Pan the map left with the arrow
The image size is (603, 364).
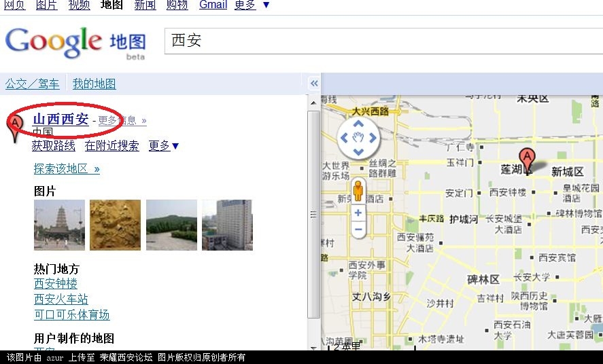[344, 138]
